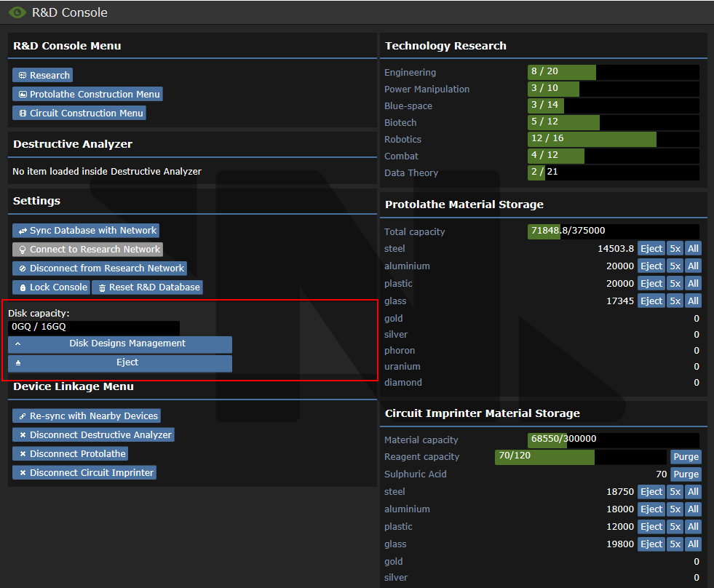This screenshot has width=714, height=588.
Task: Eject All glass from Protolathe storage
Action: [x=693, y=301]
